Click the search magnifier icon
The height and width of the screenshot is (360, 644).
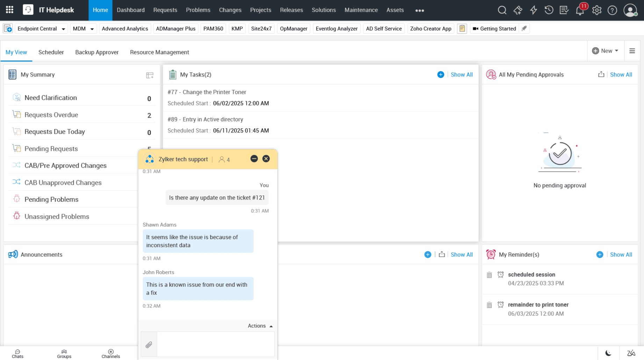tap(502, 10)
